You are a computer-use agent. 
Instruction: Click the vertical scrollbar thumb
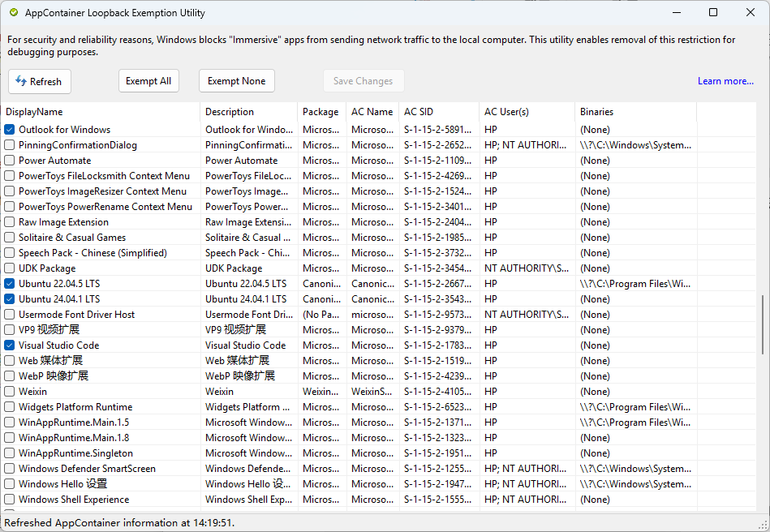coord(762,324)
